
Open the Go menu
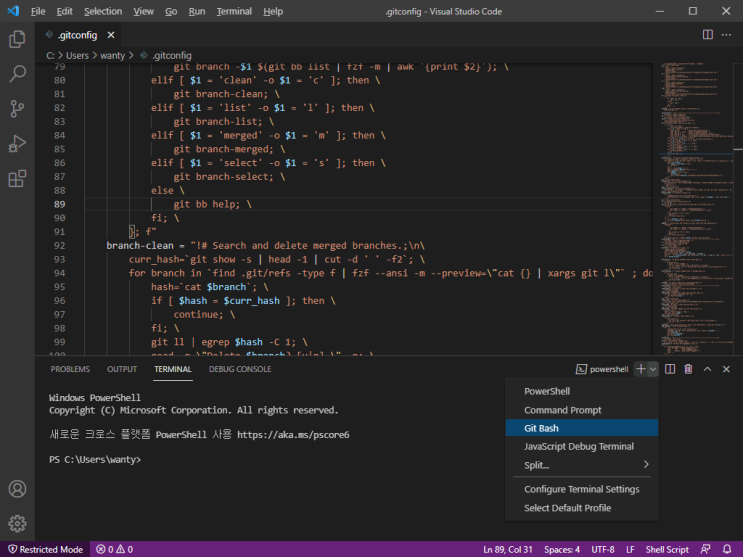coord(171,11)
